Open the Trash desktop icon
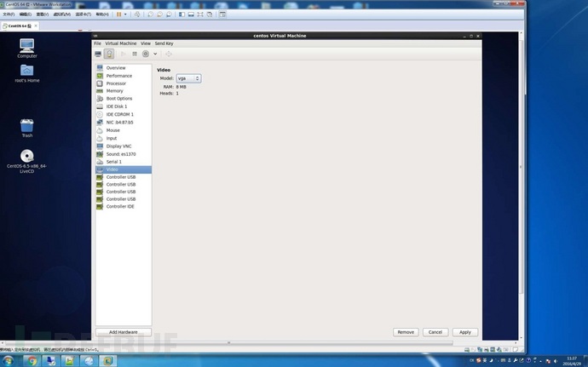588x367 pixels. pyautogui.click(x=27, y=129)
